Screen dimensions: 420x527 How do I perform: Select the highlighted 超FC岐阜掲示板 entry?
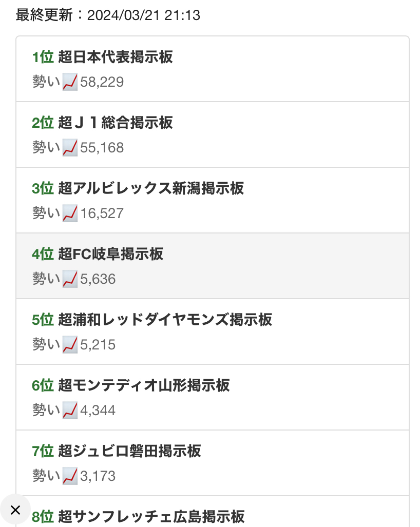click(212, 266)
